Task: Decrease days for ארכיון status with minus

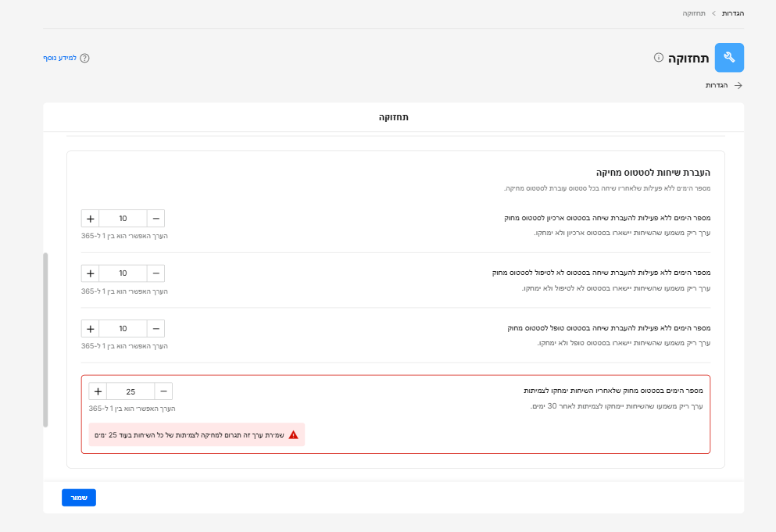Action: (x=156, y=218)
